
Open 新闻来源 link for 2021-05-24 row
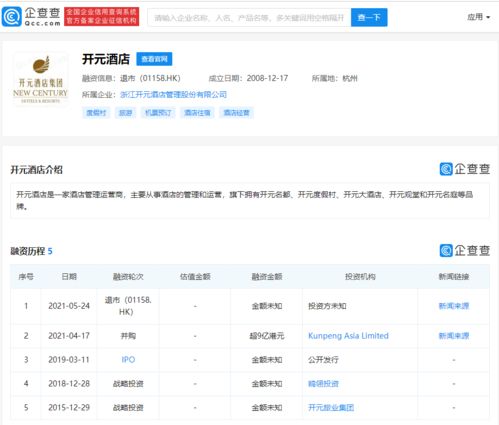pos(454,306)
